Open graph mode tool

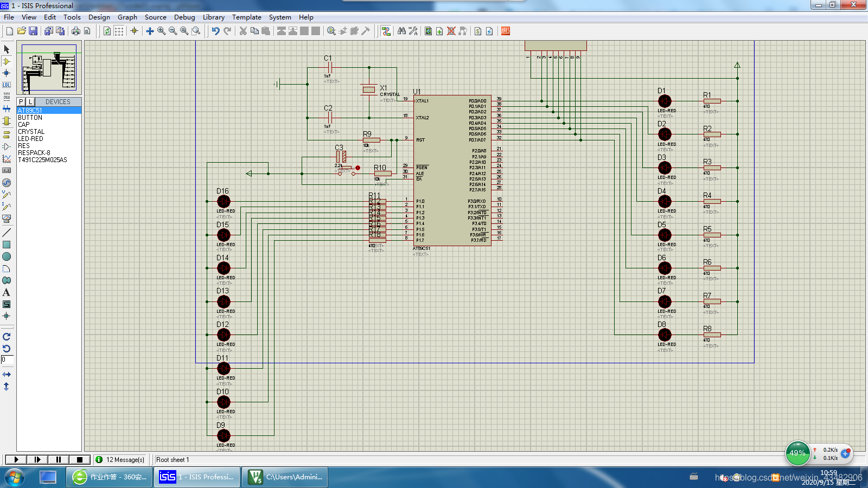click(7, 158)
